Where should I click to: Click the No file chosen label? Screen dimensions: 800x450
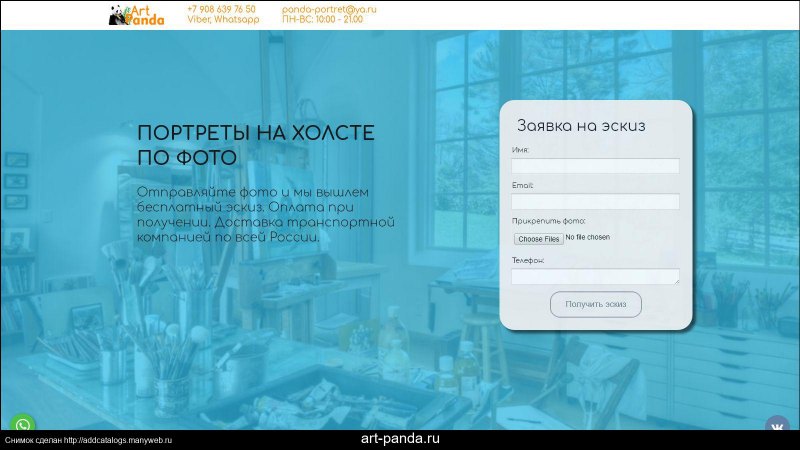(587, 238)
